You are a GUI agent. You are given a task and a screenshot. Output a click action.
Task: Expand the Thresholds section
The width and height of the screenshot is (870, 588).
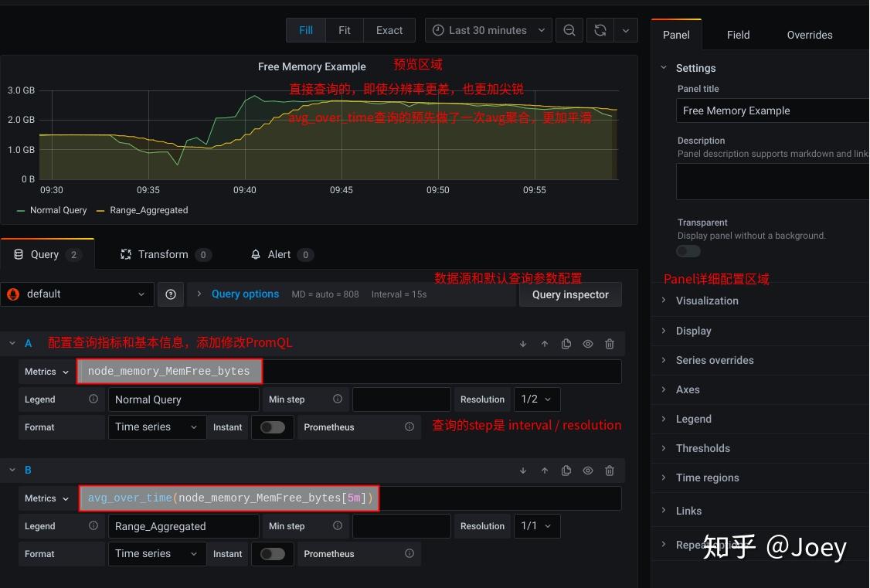pos(702,448)
